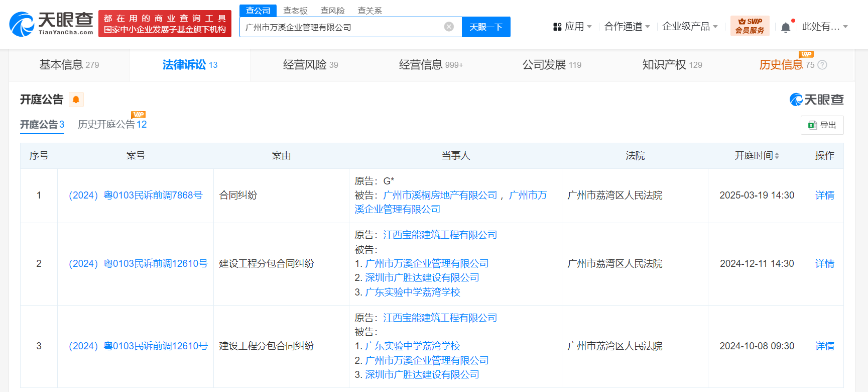Viewport: 868px width, 392px height.
Task: Export table with 导出 button
Action: pyautogui.click(x=822, y=125)
